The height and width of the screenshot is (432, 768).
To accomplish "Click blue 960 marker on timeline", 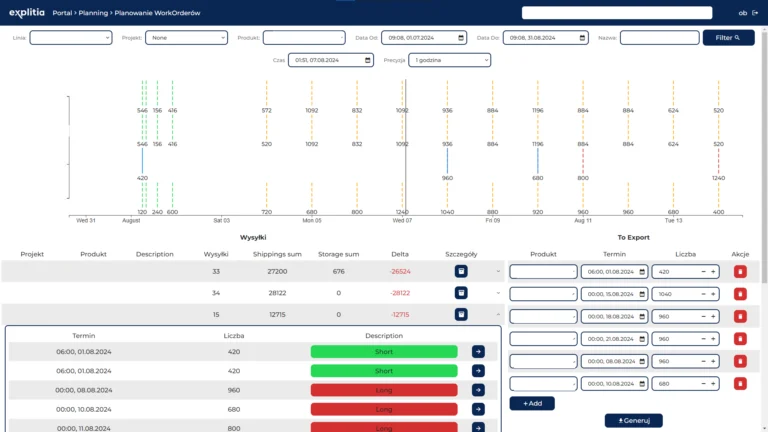I will (447, 161).
